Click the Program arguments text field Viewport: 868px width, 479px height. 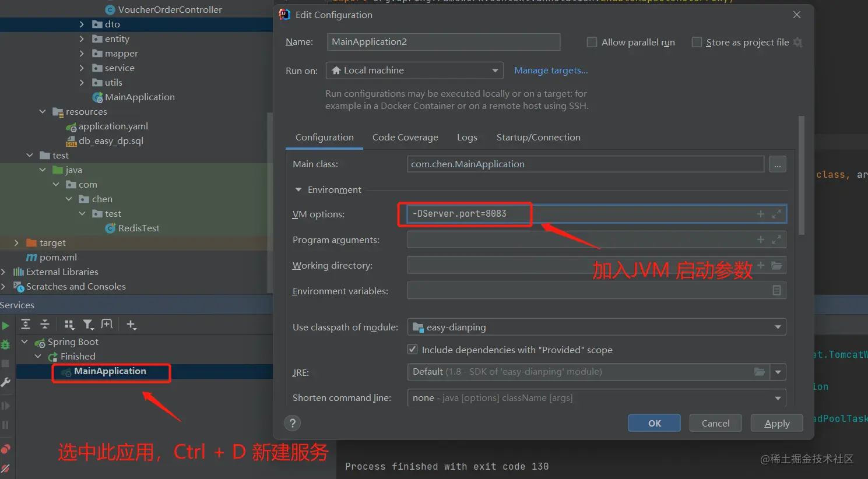pos(596,239)
